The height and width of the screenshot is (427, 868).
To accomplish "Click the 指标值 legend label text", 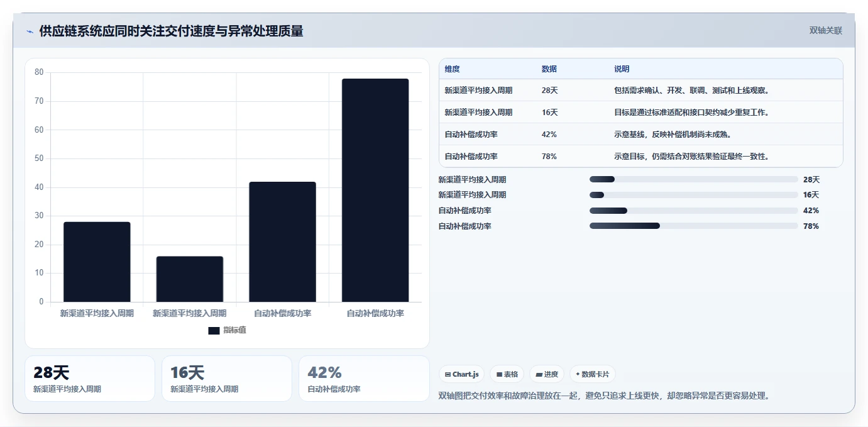I will (234, 330).
